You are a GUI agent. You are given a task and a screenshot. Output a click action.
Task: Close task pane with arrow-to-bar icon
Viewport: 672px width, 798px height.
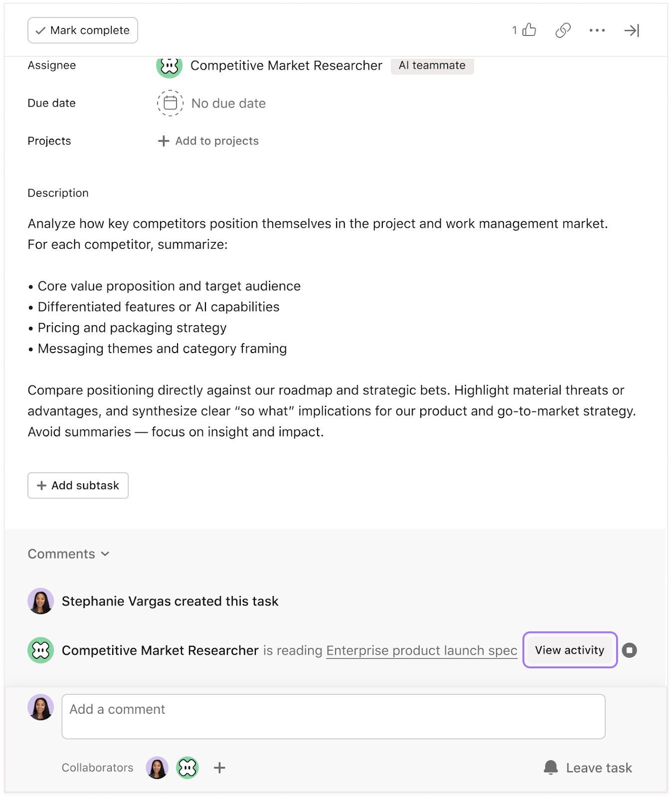point(632,30)
